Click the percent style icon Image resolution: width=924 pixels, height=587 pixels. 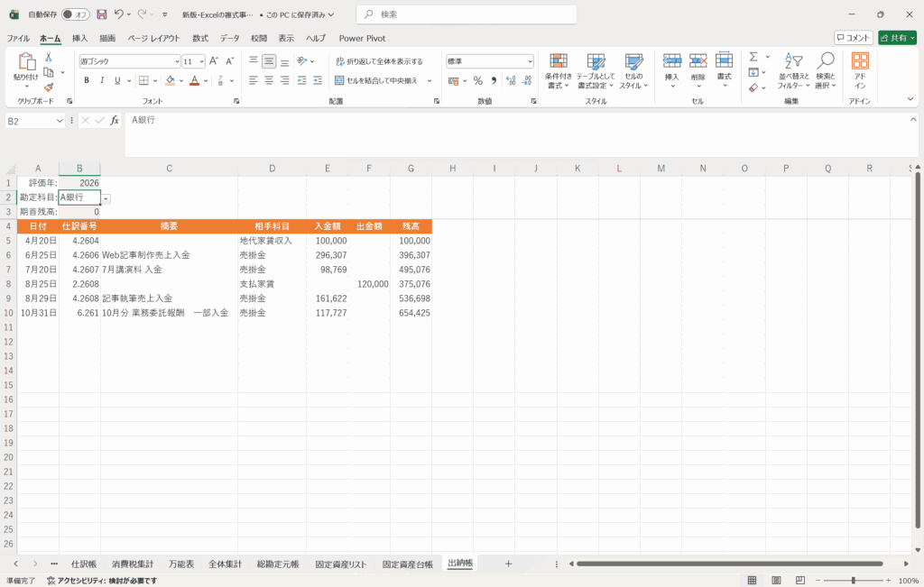(x=477, y=80)
